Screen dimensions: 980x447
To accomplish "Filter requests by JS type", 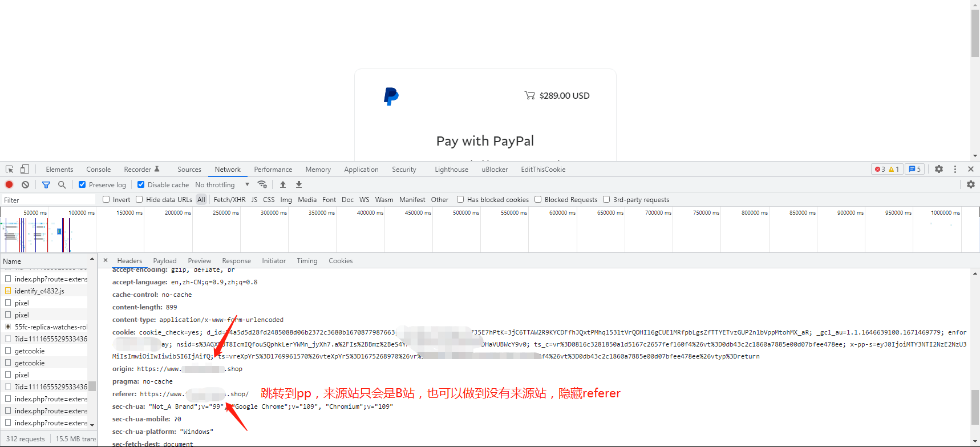I will (x=254, y=200).
